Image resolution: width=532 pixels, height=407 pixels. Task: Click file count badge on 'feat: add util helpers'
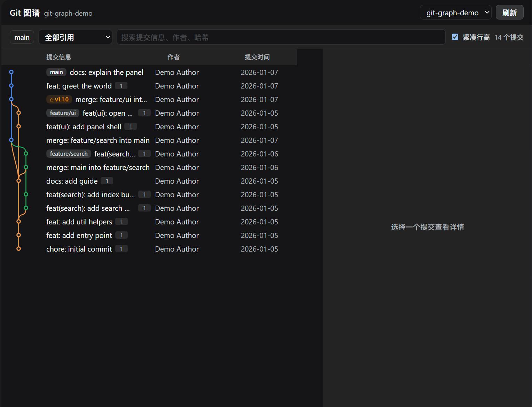pos(122,222)
